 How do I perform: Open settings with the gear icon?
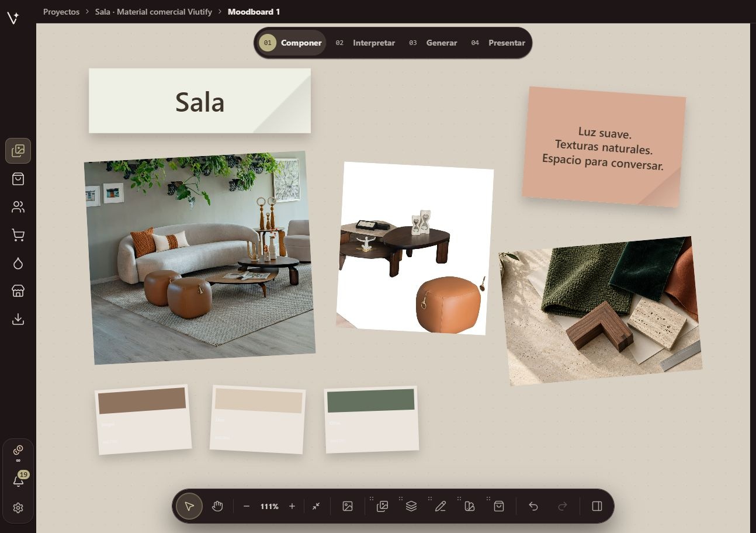tap(18, 508)
